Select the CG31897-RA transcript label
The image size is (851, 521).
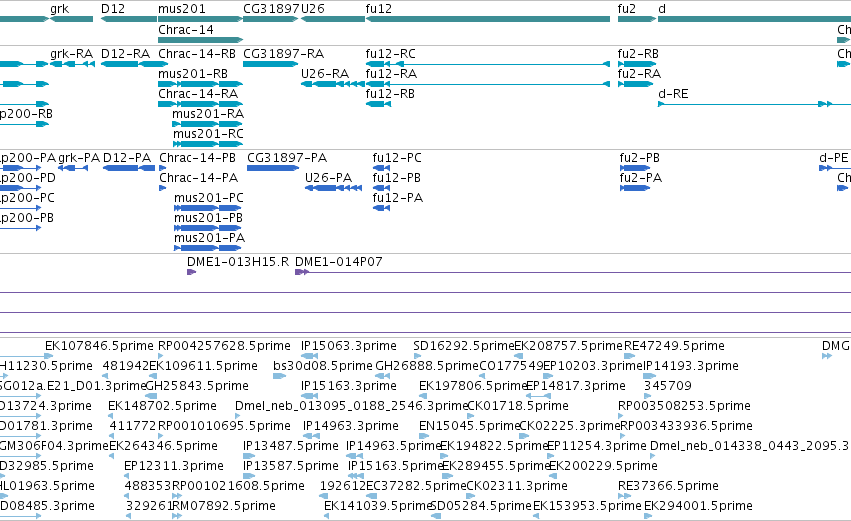click(x=283, y=54)
